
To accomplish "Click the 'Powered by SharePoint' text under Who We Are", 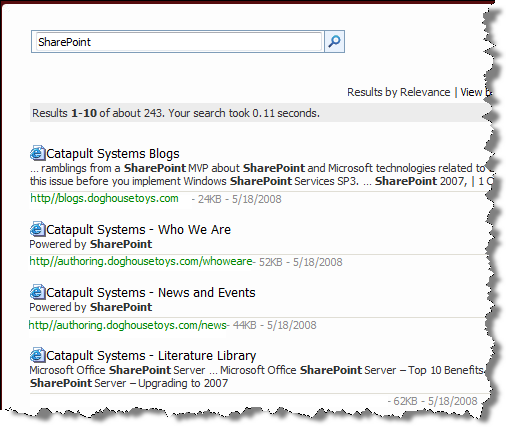I will [x=91, y=244].
